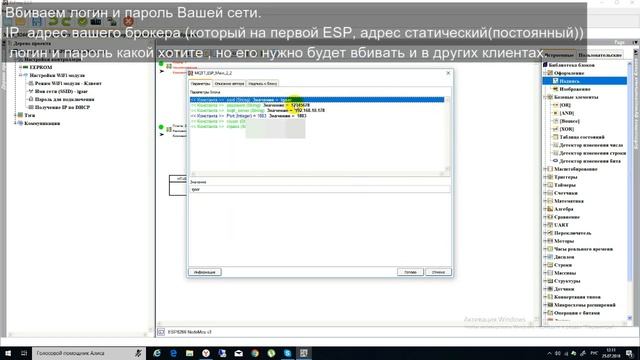The image size is (640, 360).
Task: Click the UART category icon
Action: coord(550,225)
